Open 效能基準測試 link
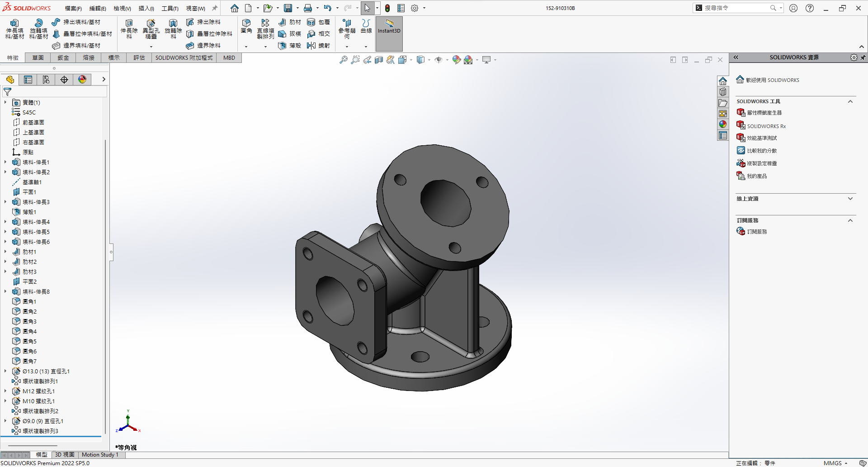Image resolution: width=868 pixels, height=467 pixels. [x=757, y=138]
